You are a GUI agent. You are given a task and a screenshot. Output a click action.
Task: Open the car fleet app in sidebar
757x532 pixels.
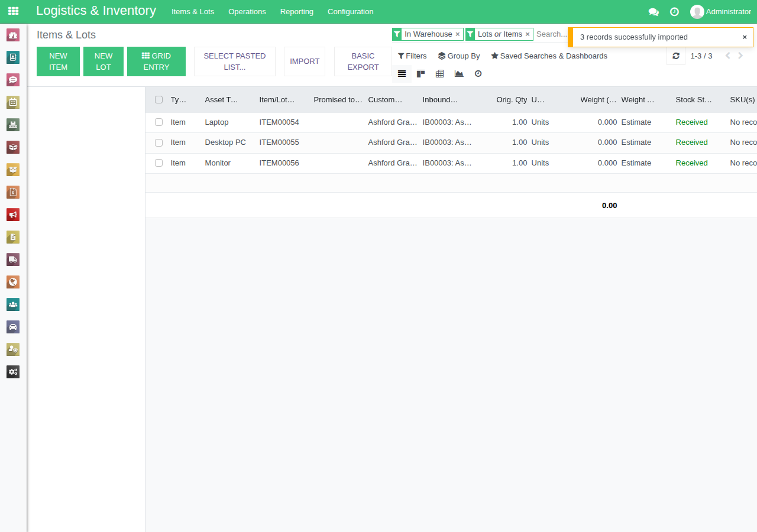pos(13,327)
